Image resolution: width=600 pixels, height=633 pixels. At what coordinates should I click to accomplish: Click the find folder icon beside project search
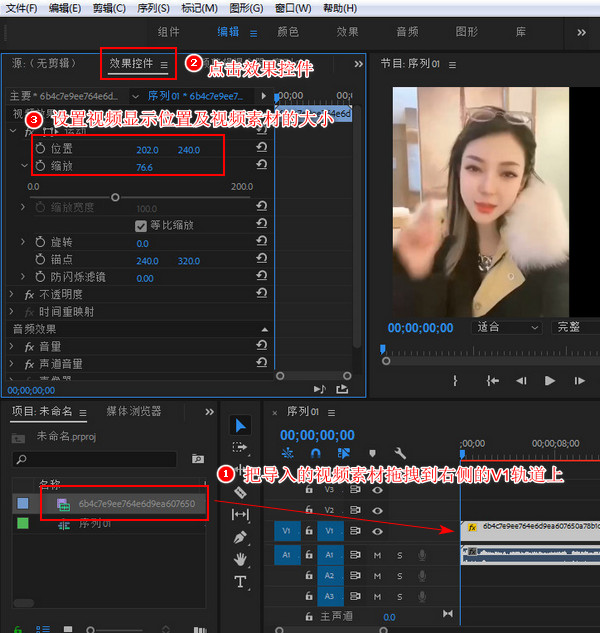pos(198,459)
